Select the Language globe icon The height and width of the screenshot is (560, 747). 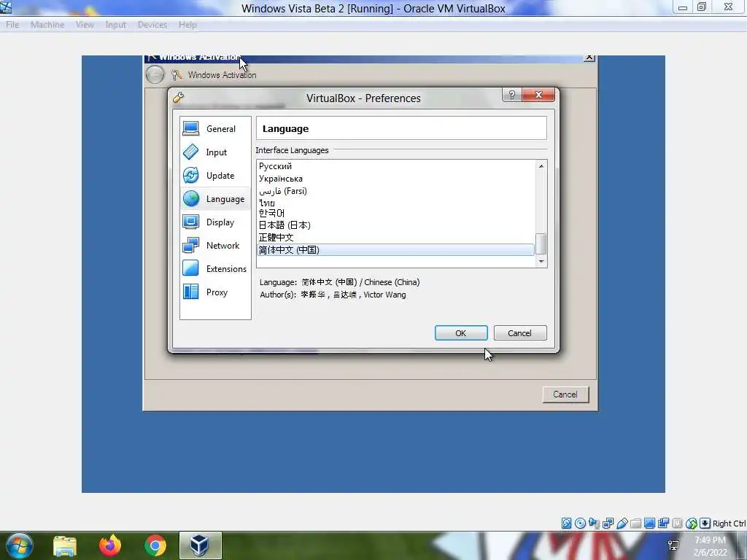point(191,198)
